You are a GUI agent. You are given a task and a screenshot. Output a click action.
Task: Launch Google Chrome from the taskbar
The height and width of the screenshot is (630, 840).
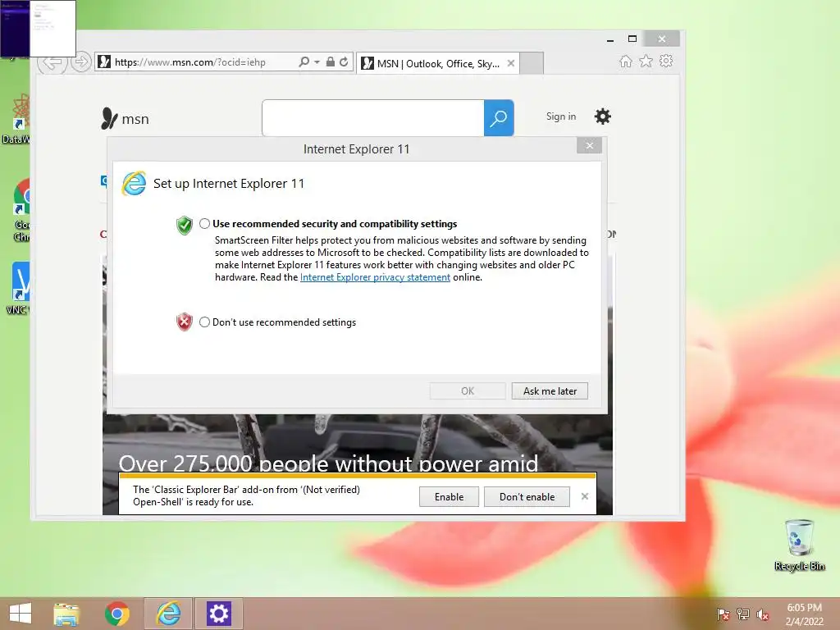point(116,614)
